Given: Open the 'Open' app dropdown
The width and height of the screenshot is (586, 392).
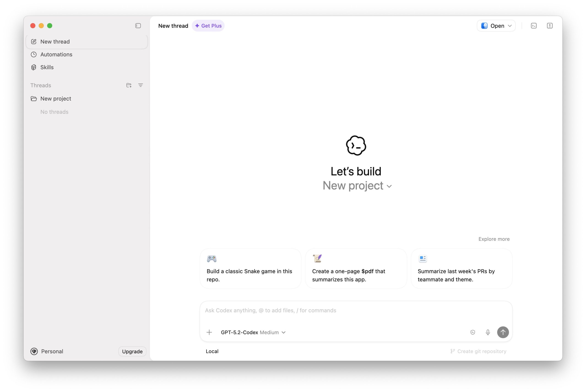Looking at the screenshot, I should click(x=496, y=25).
